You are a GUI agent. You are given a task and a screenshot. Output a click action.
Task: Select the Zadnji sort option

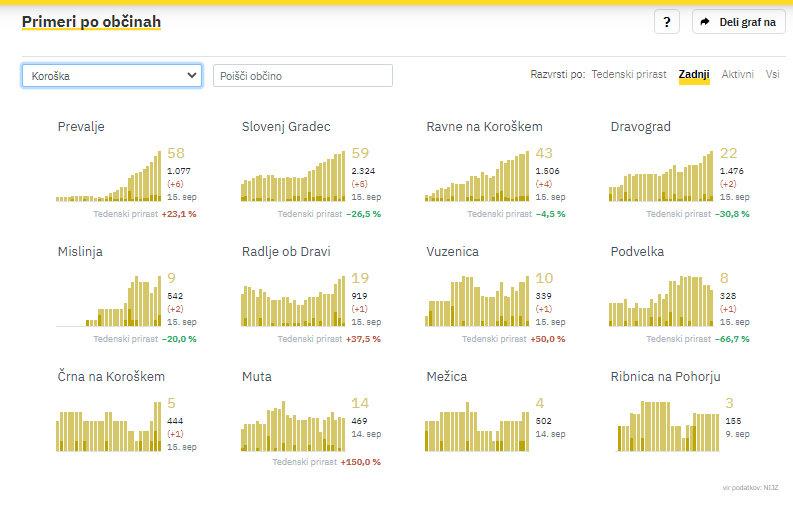[693, 74]
